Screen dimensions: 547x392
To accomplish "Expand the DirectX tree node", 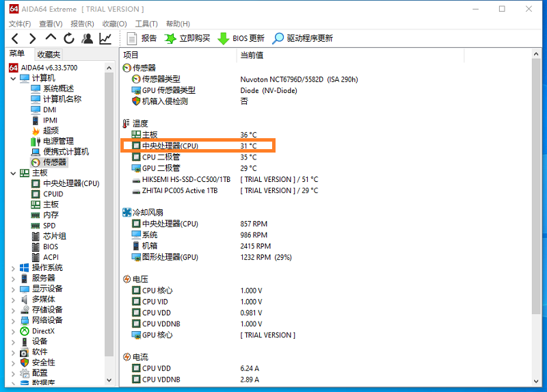I will coord(13,331).
